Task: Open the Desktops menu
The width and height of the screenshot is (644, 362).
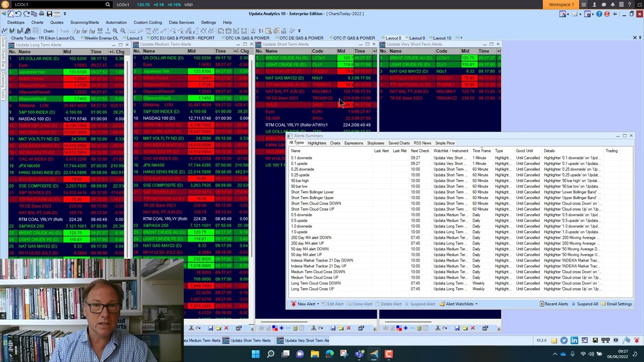Action: pyautogui.click(x=16, y=22)
